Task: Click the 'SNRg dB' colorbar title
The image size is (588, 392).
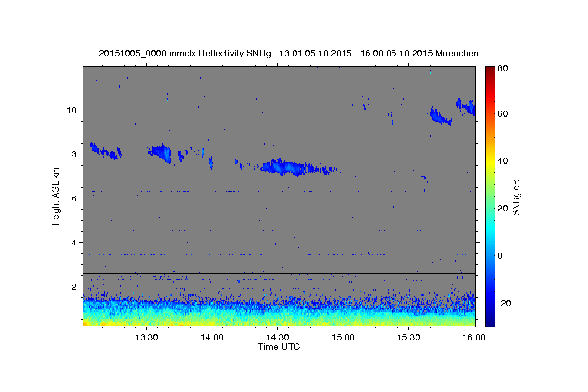Action: (x=516, y=197)
